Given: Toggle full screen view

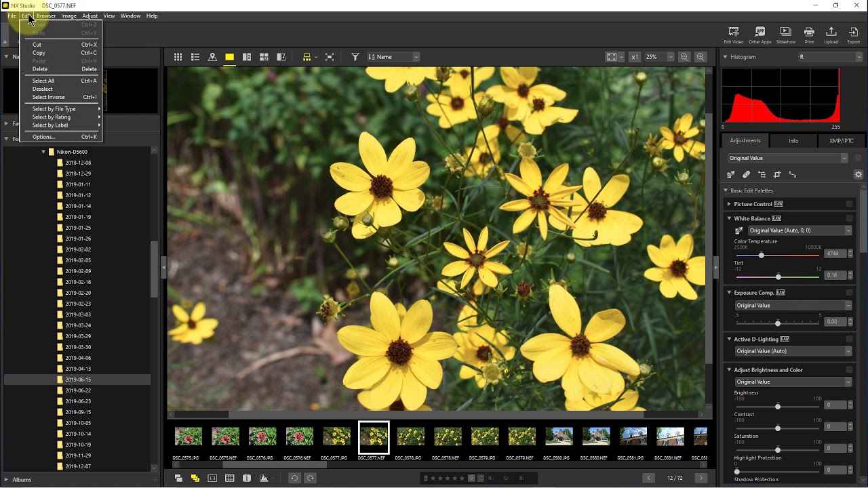Looking at the screenshot, I should click(330, 57).
